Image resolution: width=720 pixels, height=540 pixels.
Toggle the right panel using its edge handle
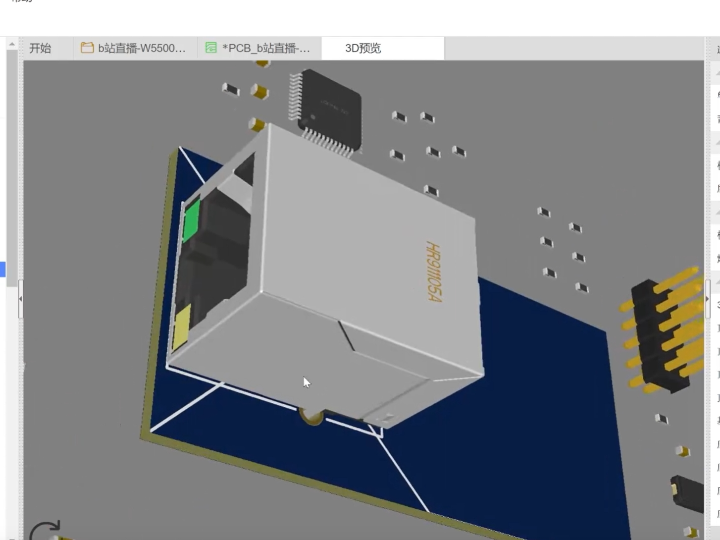[708, 300]
